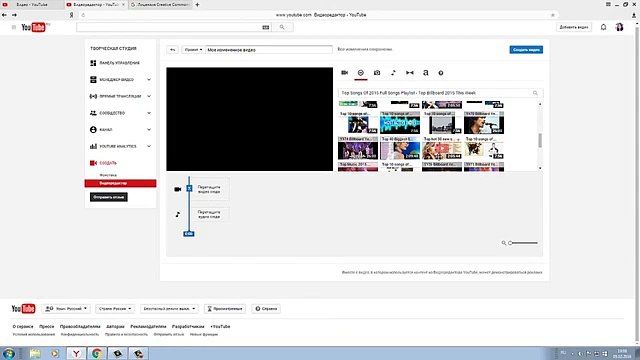Screen dimensions: 640x360
Task: Open the YouTube hamburger guide menu
Action: 13,27
